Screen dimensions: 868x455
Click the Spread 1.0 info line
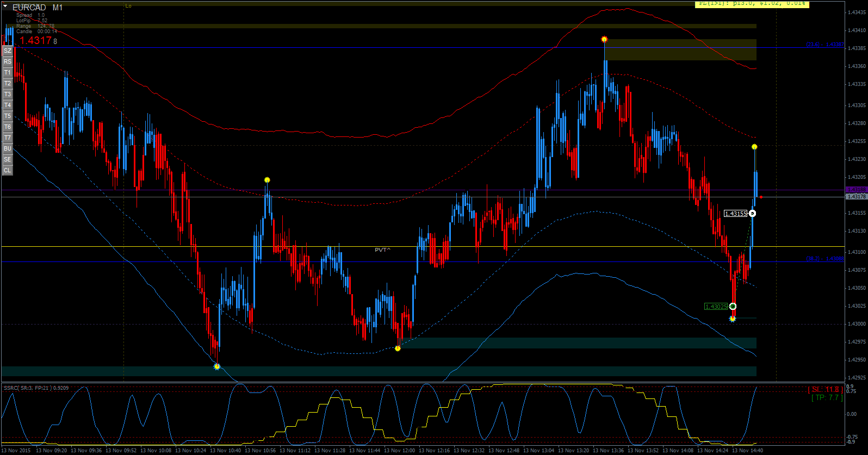tap(30, 15)
